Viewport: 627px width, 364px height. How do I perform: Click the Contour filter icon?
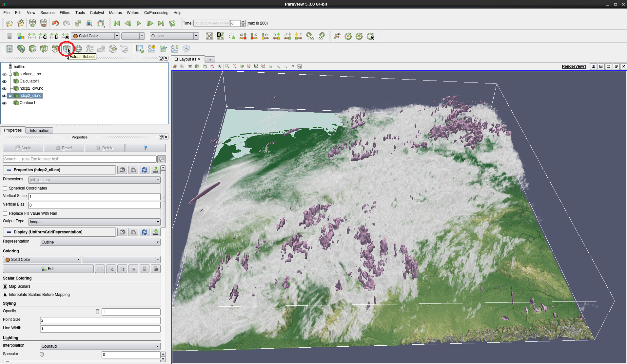point(21,49)
